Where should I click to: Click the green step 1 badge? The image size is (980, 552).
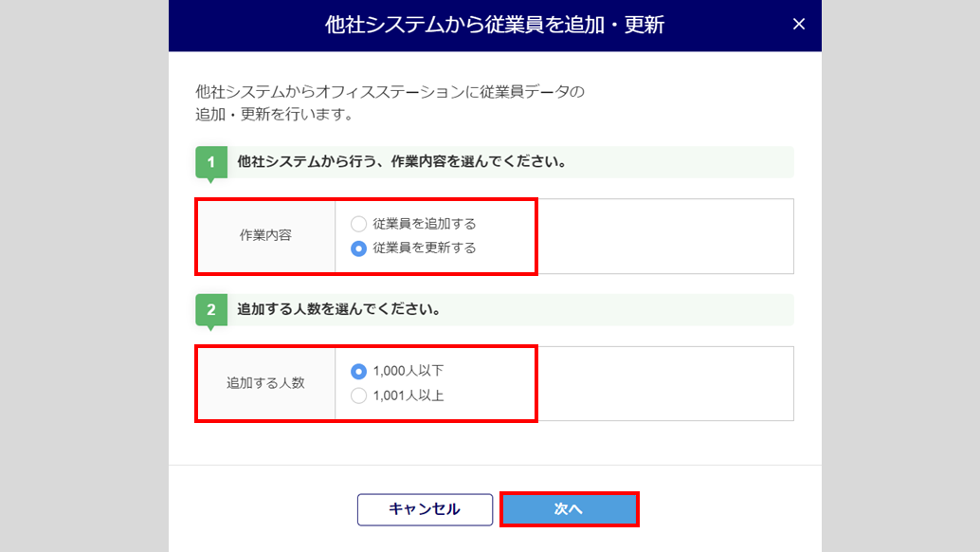tap(211, 162)
